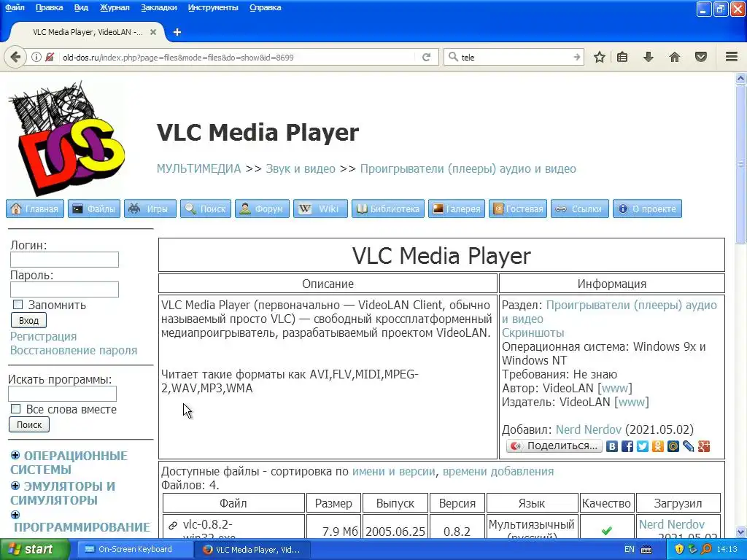Open the Инструменты menu
The image size is (747, 560).
tap(213, 7)
